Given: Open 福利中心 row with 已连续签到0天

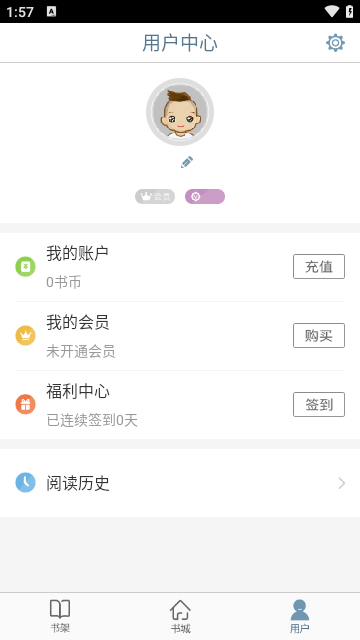Looking at the screenshot, I should (x=180, y=405).
